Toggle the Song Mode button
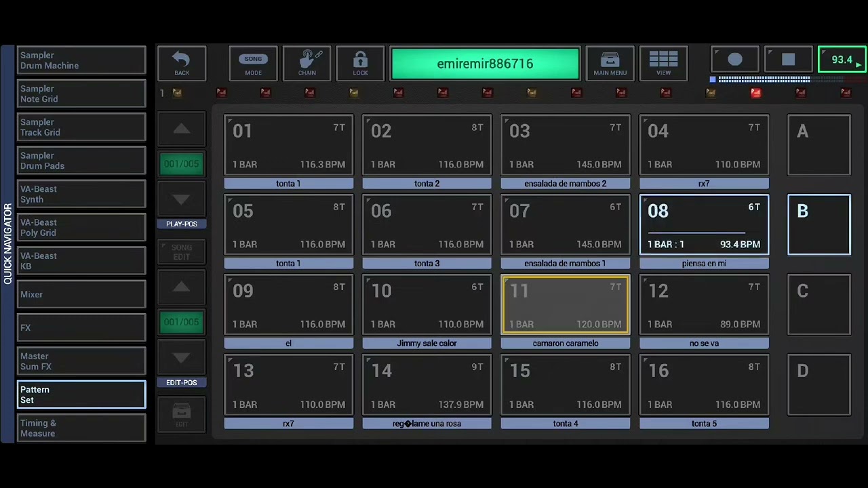Viewport: 868px width, 488px height. pos(253,64)
